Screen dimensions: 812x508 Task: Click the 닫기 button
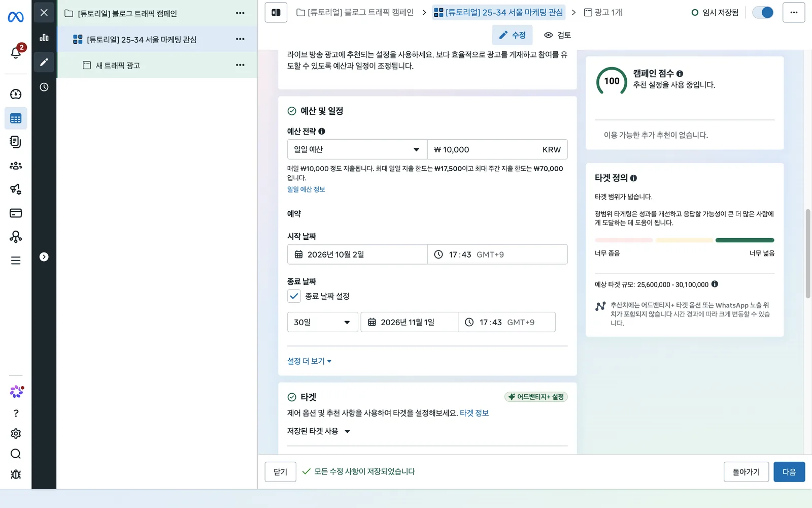click(281, 472)
